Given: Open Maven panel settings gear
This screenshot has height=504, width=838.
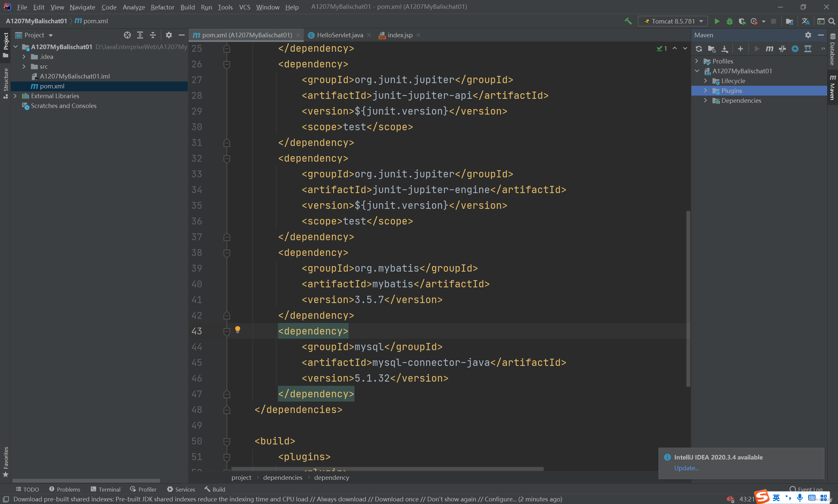Looking at the screenshot, I should [808, 35].
